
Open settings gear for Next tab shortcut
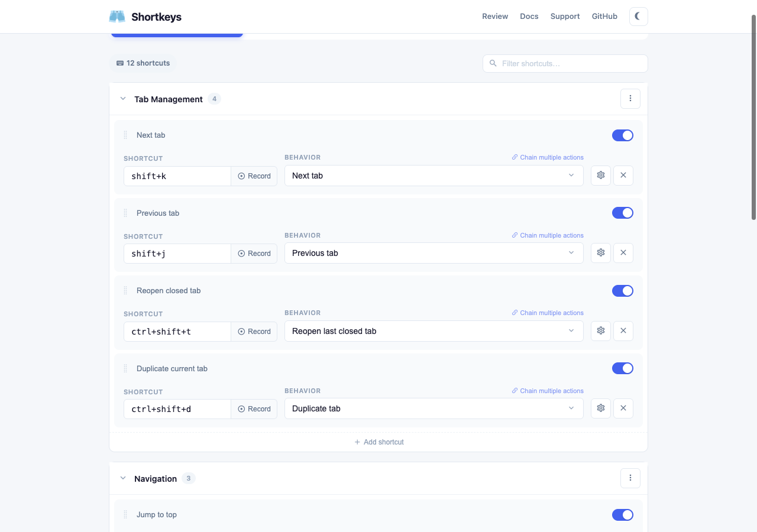point(600,175)
